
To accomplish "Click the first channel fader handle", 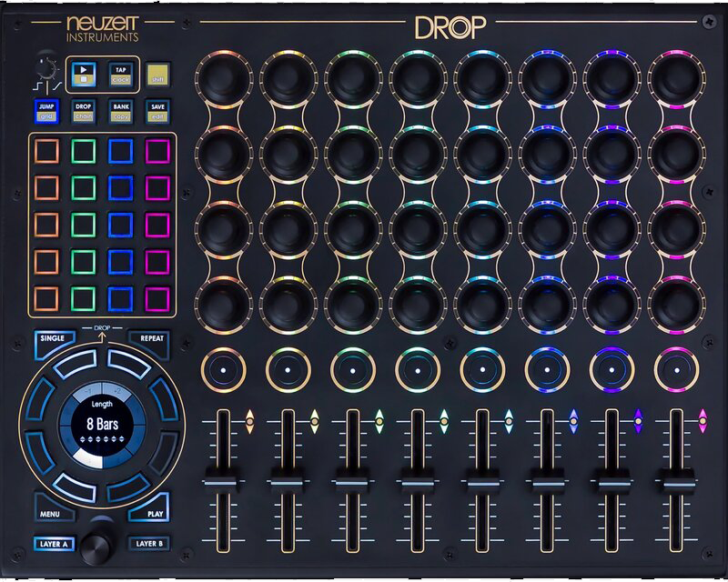I will click(225, 480).
